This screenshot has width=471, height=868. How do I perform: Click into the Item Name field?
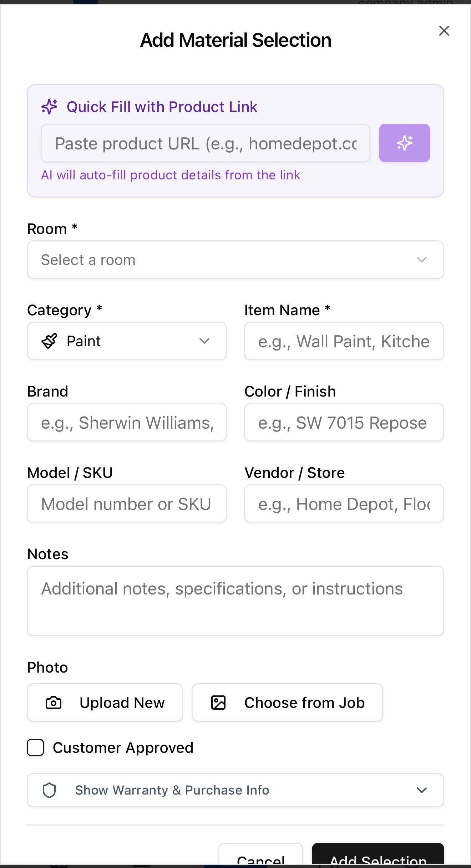344,341
